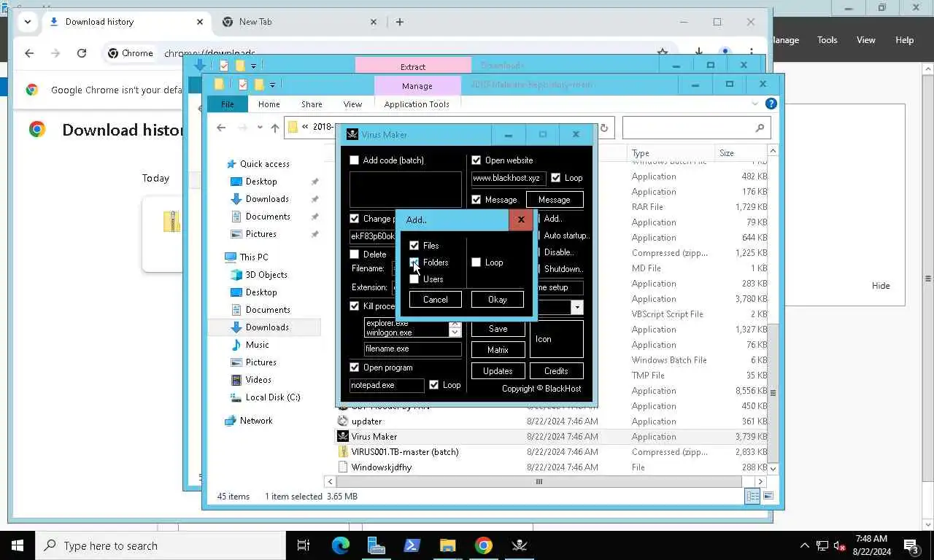934x560 pixels.
Task: Click File Explorer horizontal scrollbar thumb
Action: [539, 481]
